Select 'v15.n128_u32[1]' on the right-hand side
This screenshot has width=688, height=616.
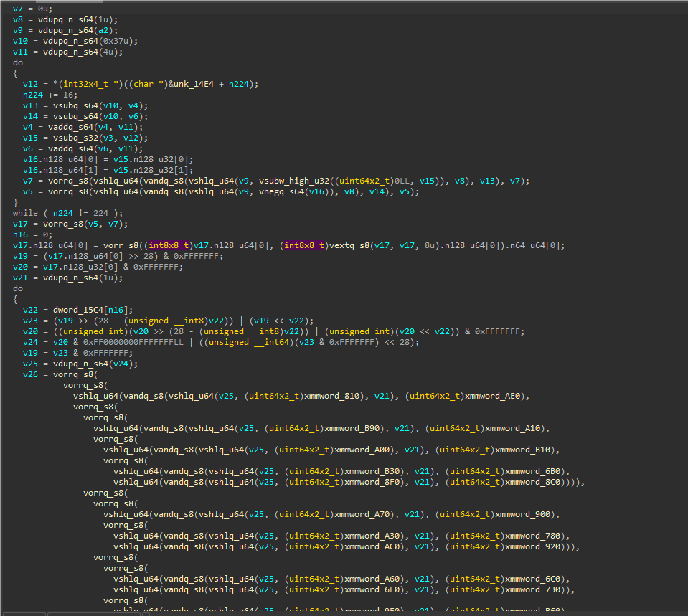click(151, 170)
